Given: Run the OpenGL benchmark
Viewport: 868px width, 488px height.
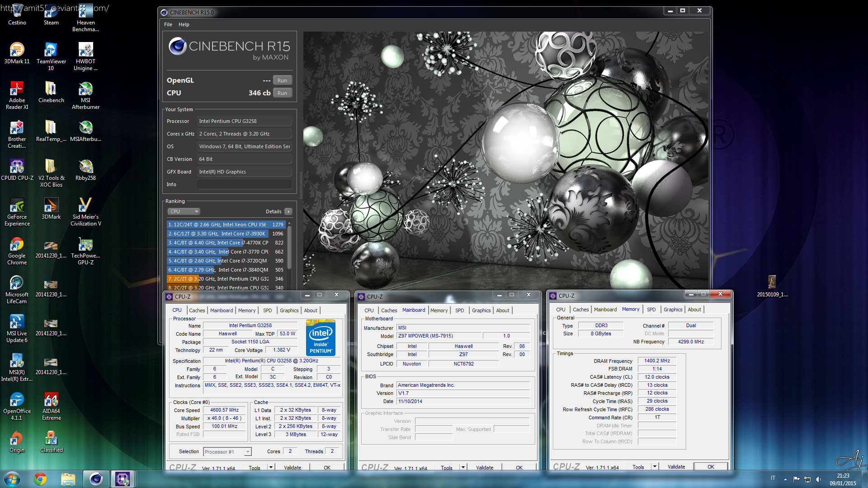Looking at the screenshot, I should (x=282, y=80).
